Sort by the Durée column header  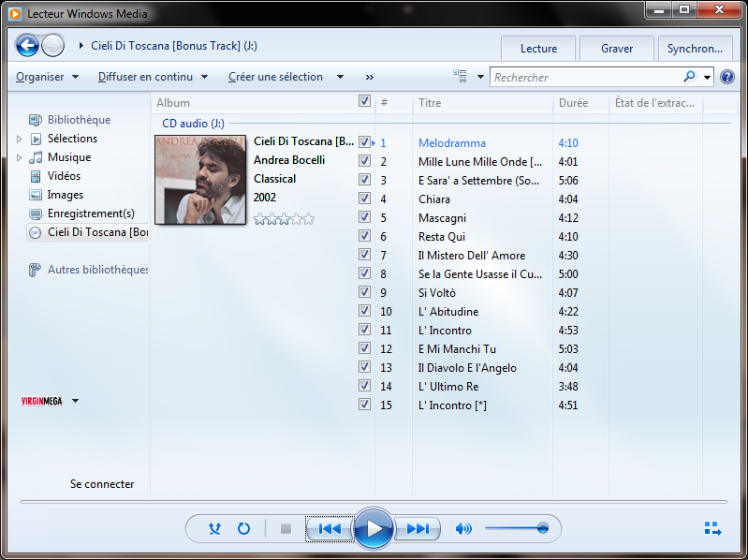coord(581,103)
